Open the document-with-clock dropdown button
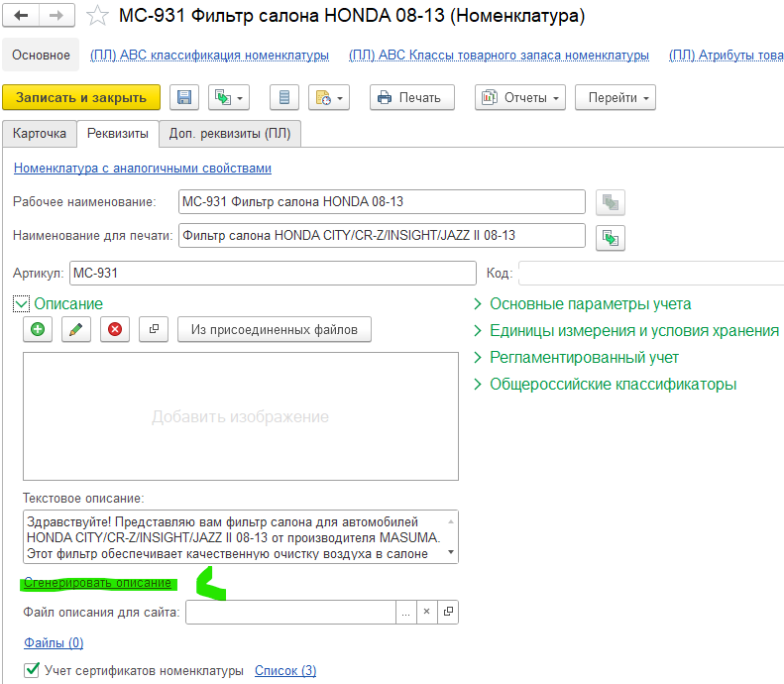The height and width of the screenshot is (684, 784). tap(328, 97)
